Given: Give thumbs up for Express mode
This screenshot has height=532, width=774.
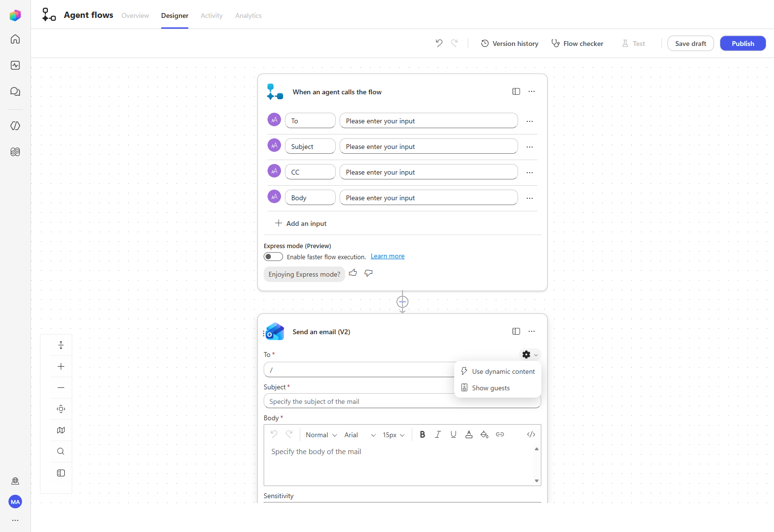Looking at the screenshot, I should [x=353, y=273].
